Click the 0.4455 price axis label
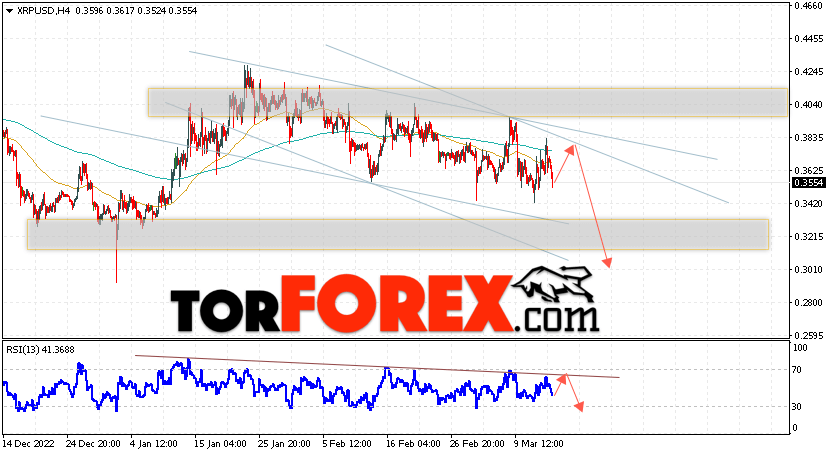 pos(809,39)
